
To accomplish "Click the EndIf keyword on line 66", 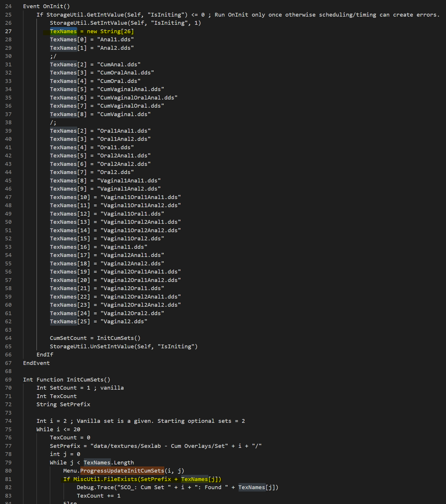I will coord(45,354).
